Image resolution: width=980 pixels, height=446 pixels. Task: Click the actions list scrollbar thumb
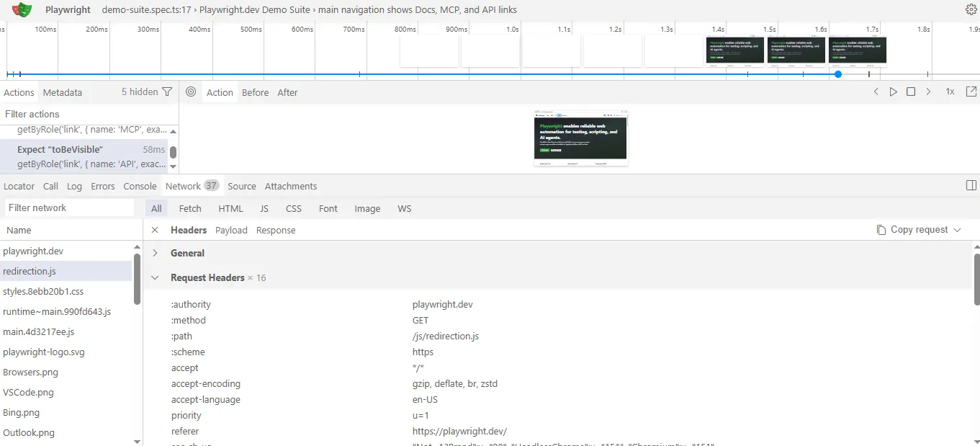[174, 152]
